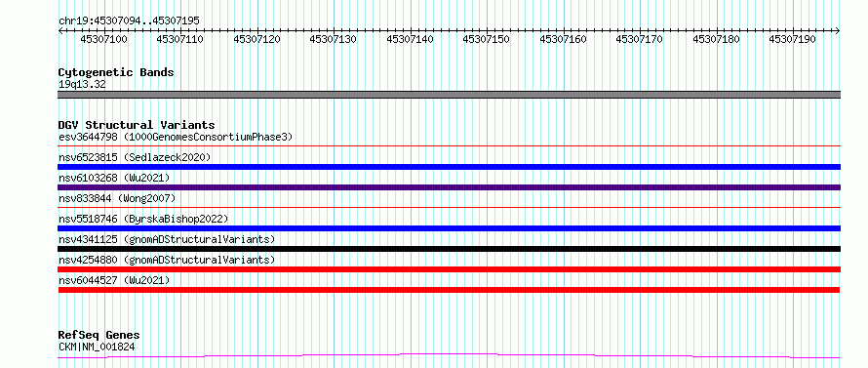The image size is (868, 368).
Task: Click thin red line under nsv833844
Action: (x=449, y=208)
